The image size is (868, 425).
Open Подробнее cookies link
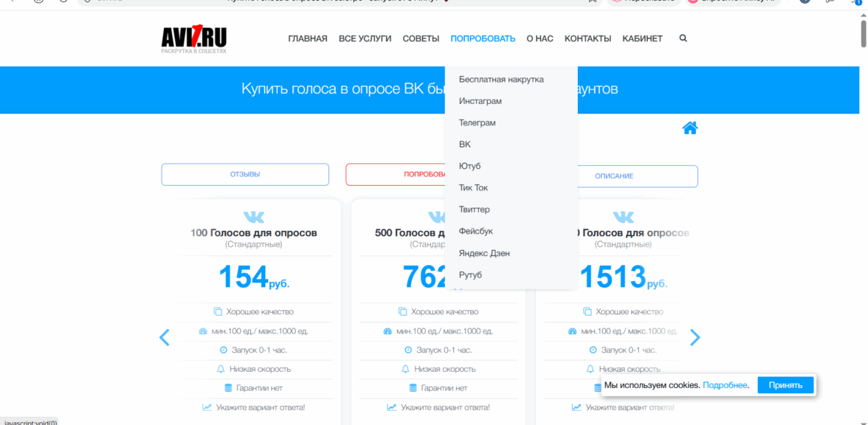coord(726,385)
